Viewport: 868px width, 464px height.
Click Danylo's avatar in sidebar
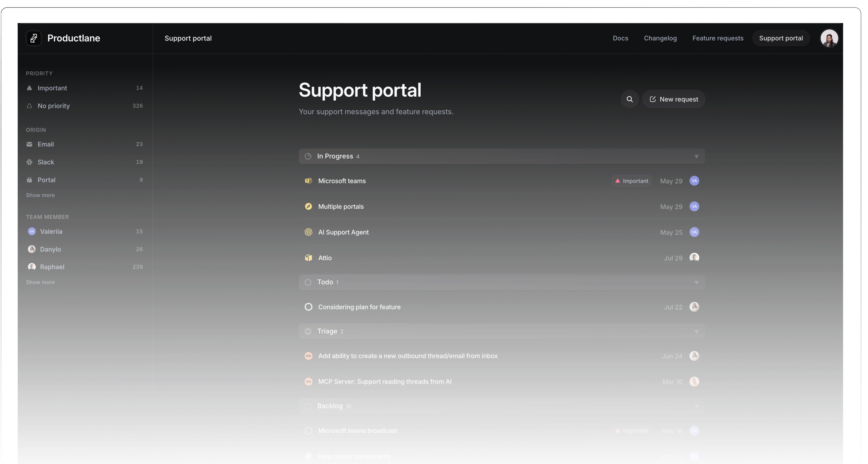tap(32, 249)
